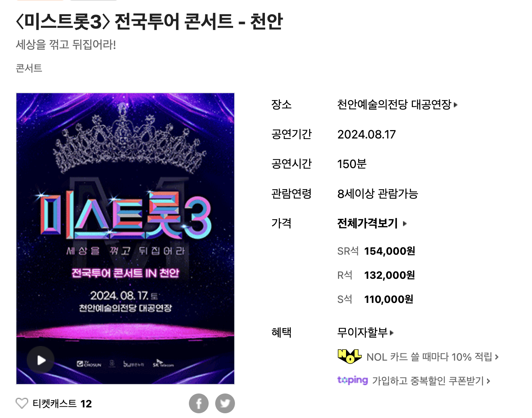Viewport: 532px width, 418px height.
Task: Select the 콘서트 category label
Action: [x=29, y=68]
